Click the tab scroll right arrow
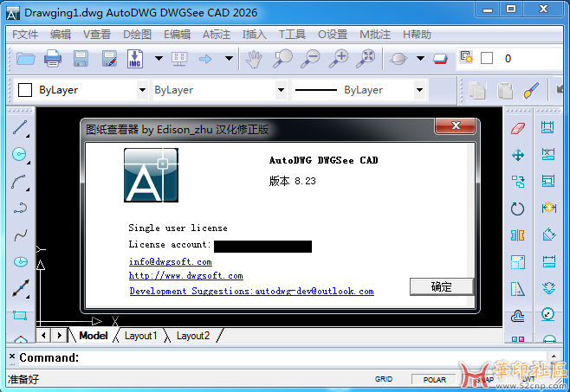The width and height of the screenshot is (570, 392). pos(59,335)
